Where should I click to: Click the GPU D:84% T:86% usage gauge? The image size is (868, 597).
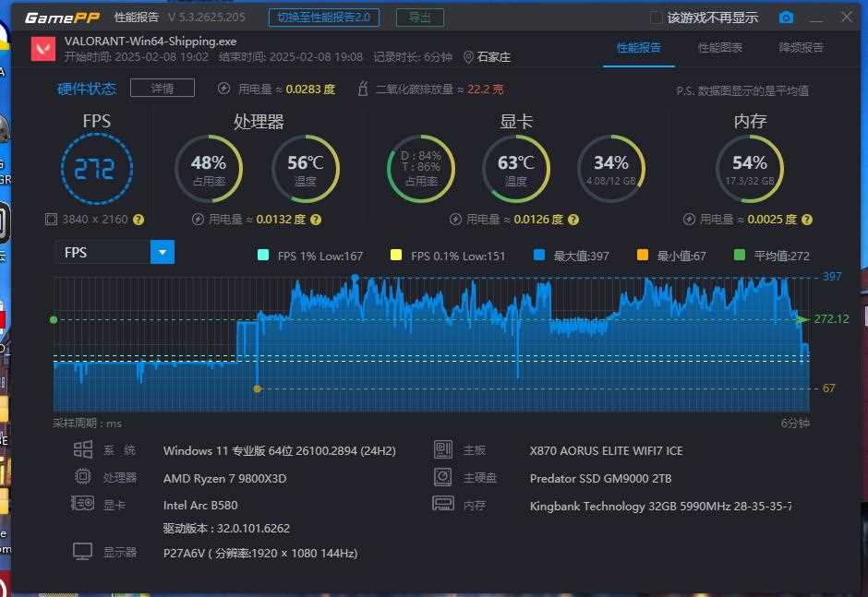click(x=421, y=169)
